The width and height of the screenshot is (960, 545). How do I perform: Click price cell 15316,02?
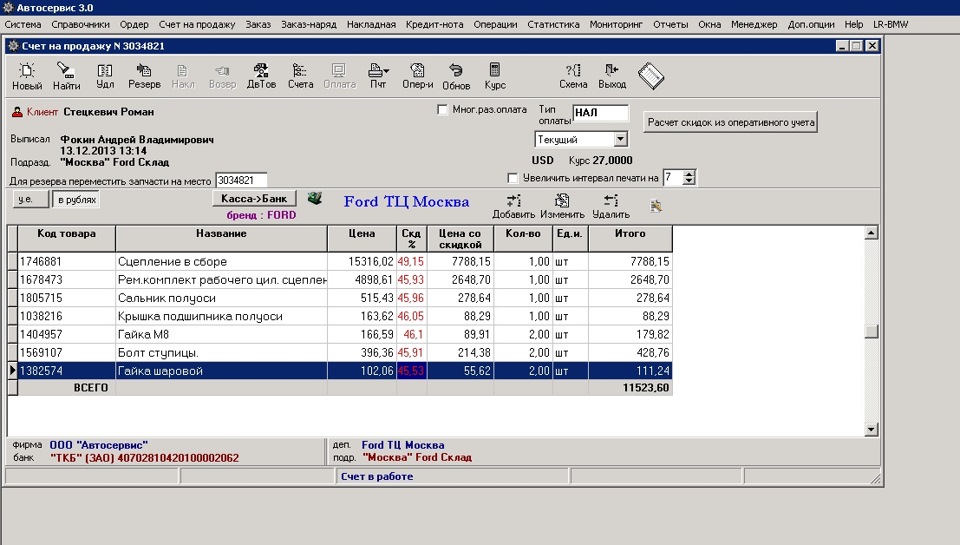point(362,261)
